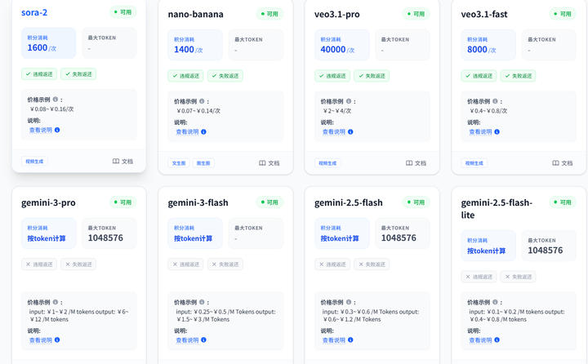Screen dimensions: 588x364
Task: Click info icon beside 查看说明 on veo3.1-fast
Action: point(497,131)
